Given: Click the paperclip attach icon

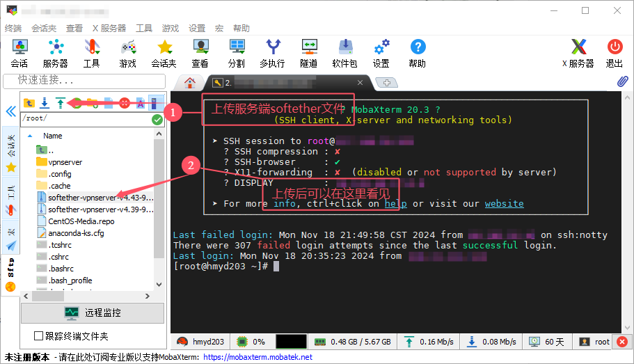Looking at the screenshot, I should [x=623, y=81].
